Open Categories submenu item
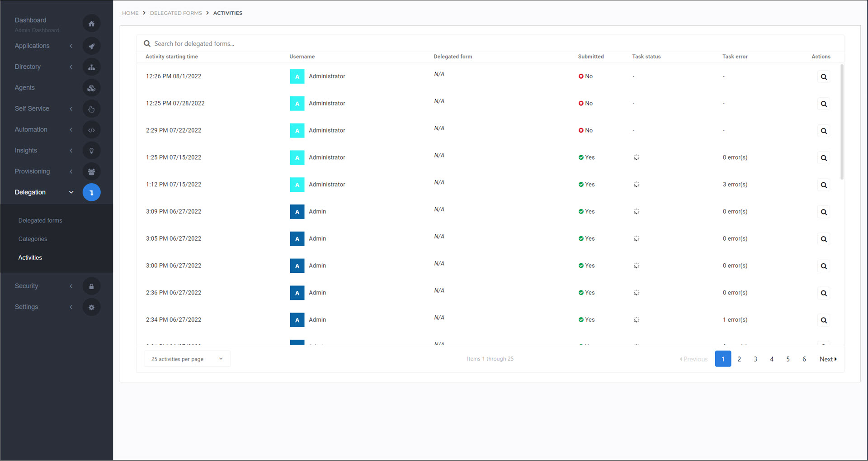 pyautogui.click(x=33, y=239)
